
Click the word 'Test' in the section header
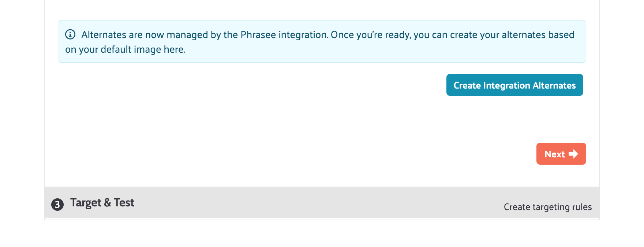(124, 203)
